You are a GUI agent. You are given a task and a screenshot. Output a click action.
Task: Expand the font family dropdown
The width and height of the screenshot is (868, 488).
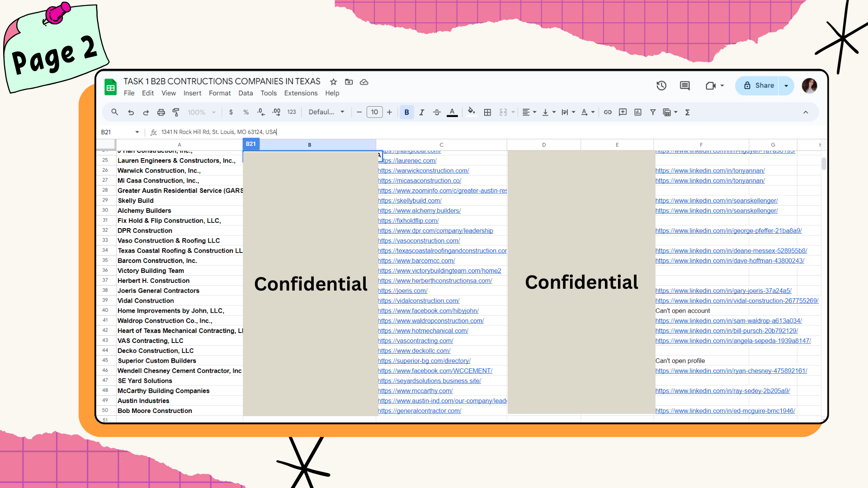click(x=326, y=112)
